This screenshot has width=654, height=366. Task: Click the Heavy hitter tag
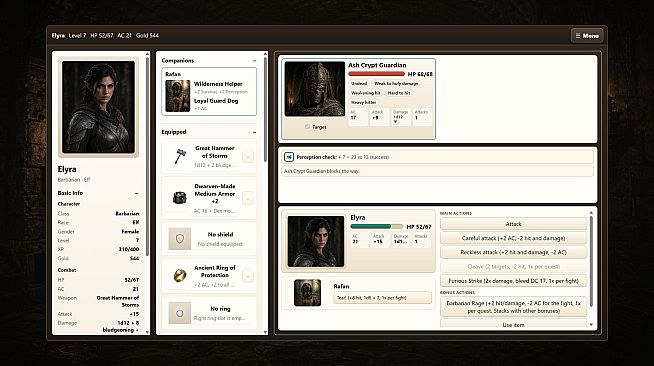point(364,102)
